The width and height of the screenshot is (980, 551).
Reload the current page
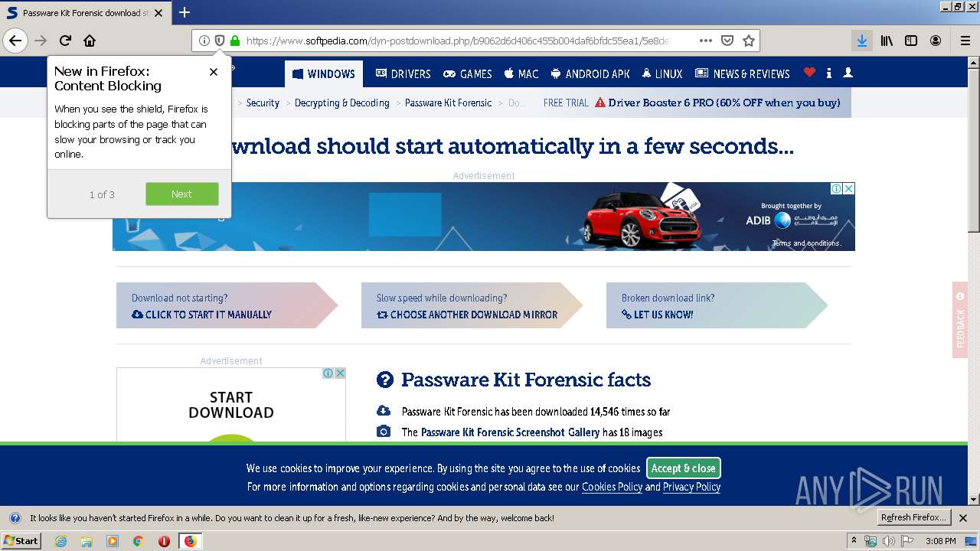65,41
